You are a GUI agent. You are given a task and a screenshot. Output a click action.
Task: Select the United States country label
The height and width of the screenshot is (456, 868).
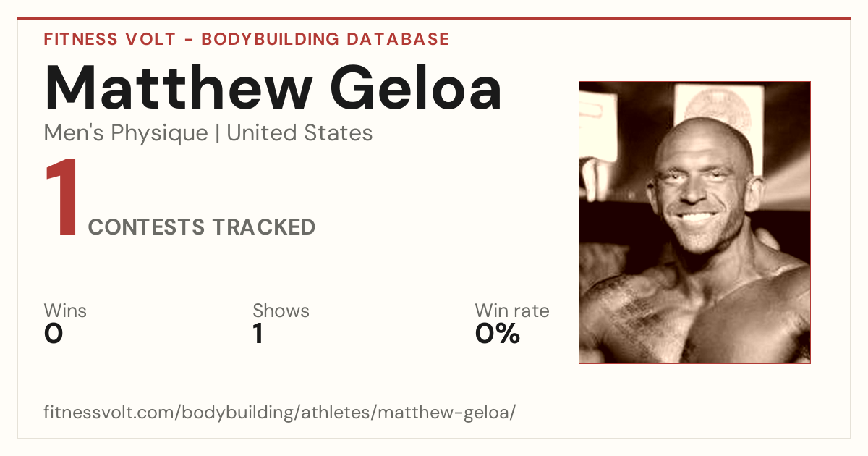[x=299, y=133]
